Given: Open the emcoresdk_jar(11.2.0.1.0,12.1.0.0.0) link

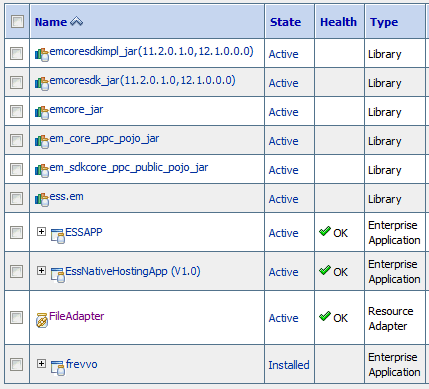Looking at the screenshot, I should 142,80.
